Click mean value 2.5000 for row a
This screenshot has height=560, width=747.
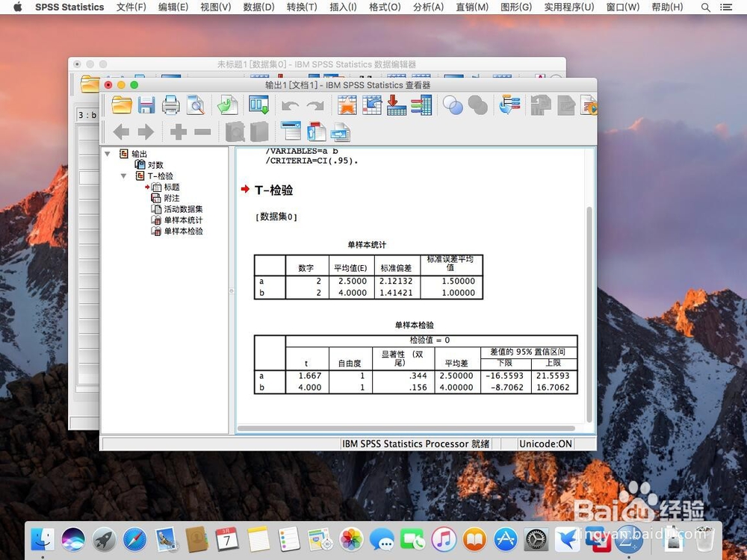(x=353, y=281)
